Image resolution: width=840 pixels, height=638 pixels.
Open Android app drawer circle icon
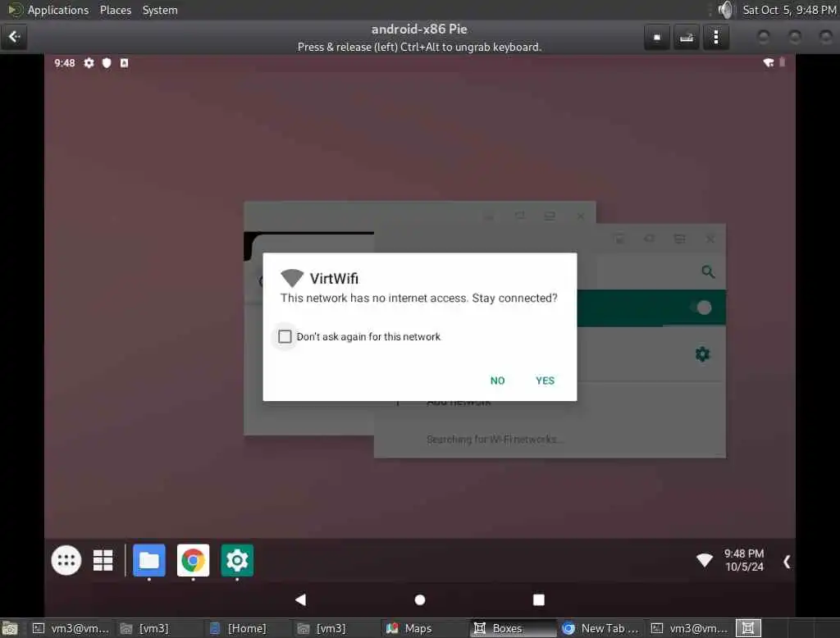tap(66, 560)
